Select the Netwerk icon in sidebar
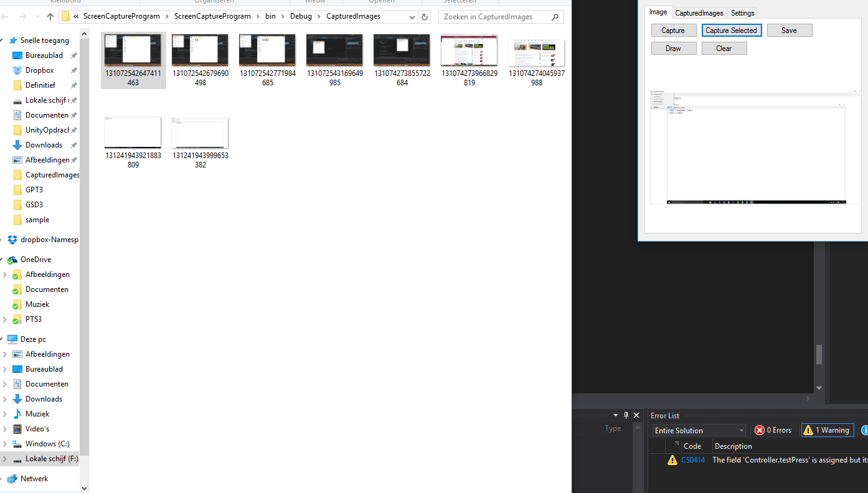Screen dimensions: 868x493 (12, 479)
